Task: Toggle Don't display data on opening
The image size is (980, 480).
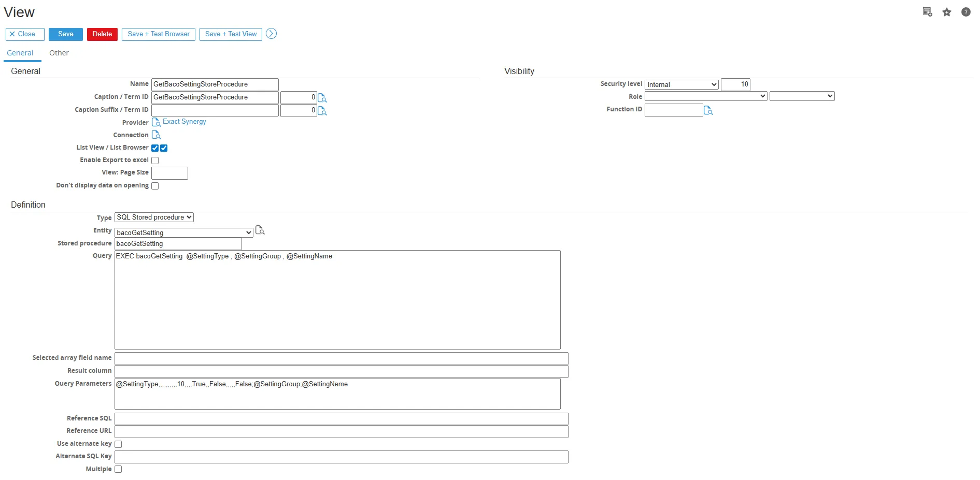Action: click(155, 186)
